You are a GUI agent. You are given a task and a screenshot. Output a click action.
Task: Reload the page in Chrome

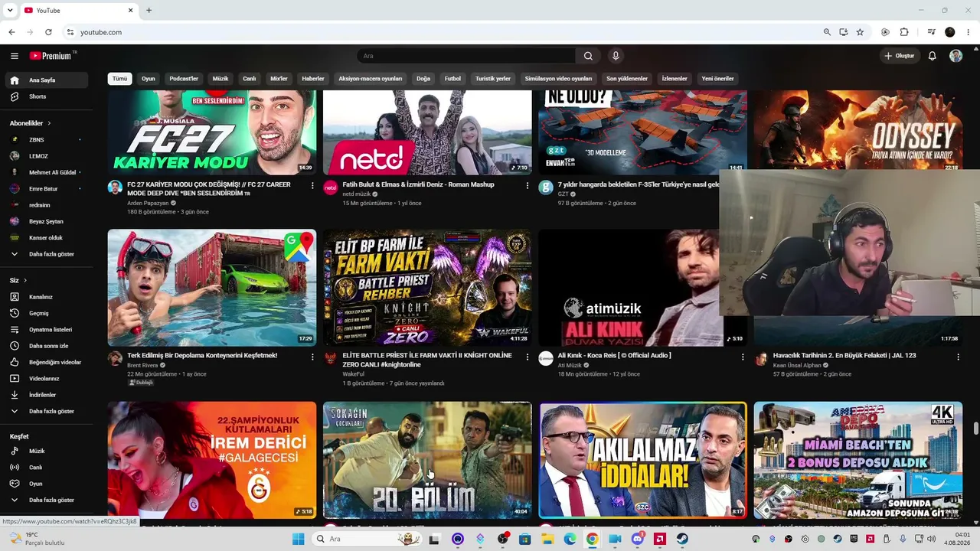(48, 32)
